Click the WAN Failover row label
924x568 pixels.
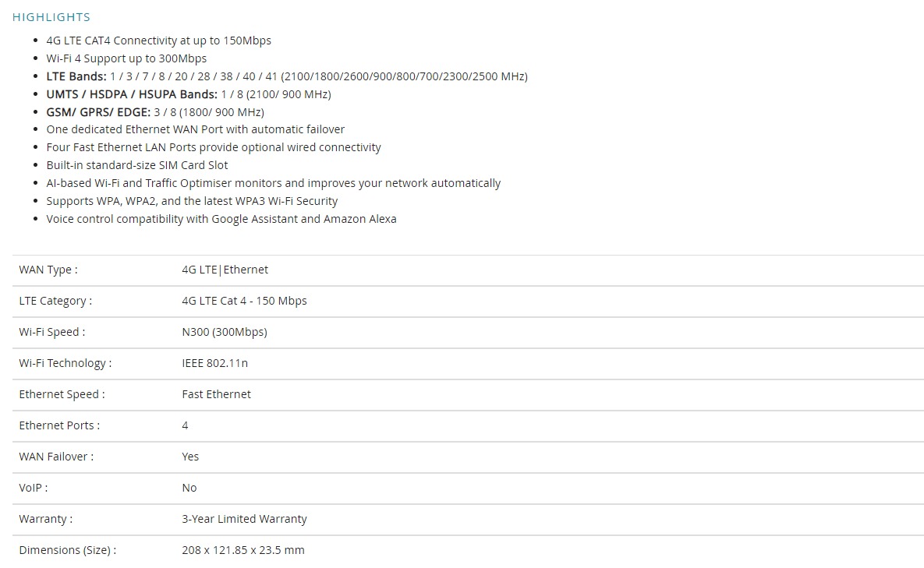(x=56, y=457)
